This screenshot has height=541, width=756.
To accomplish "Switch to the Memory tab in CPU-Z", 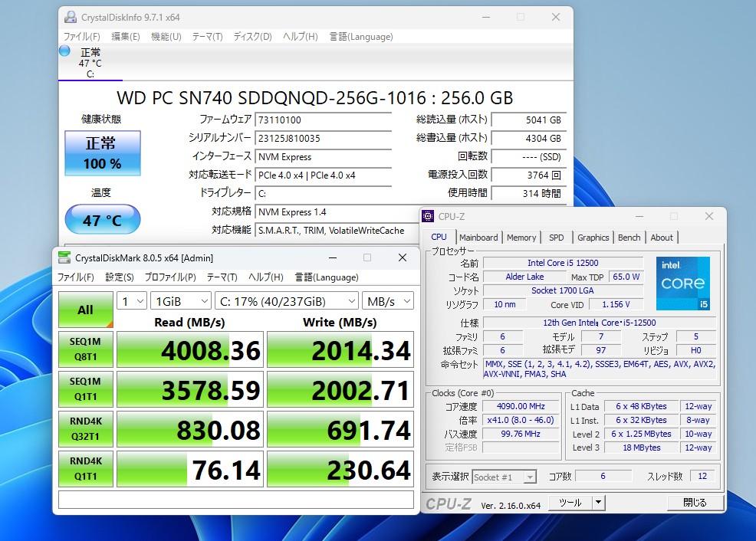I will pos(521,238).
